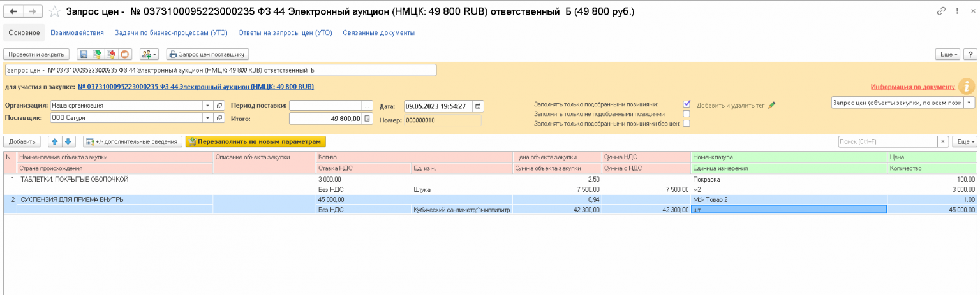Open the purchase link № 0373100095223000235
The height and width of the screenshot is (295, 980).
(x=195, y=87)
